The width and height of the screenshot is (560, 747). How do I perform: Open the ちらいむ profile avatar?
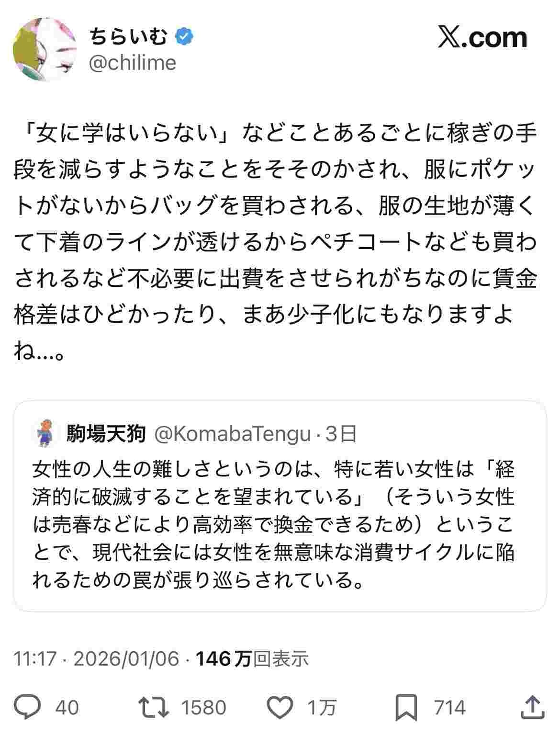tap(45, 50)
